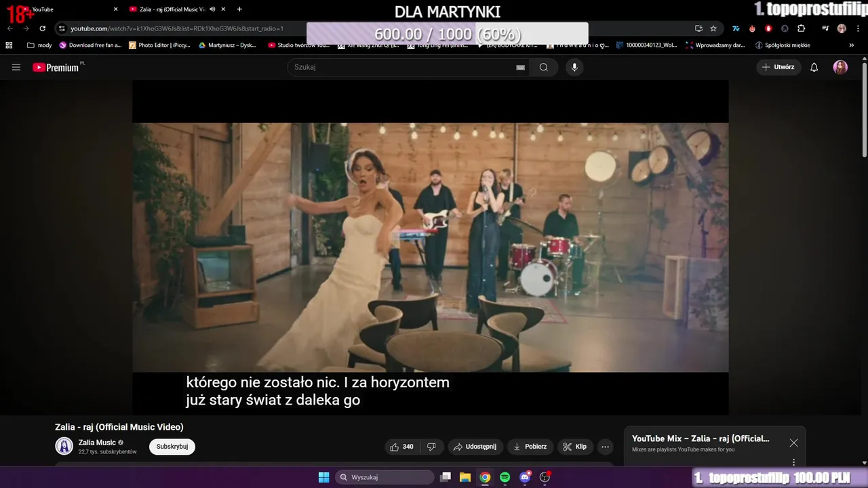Open Chrome three-dot menu

point(857,28)
